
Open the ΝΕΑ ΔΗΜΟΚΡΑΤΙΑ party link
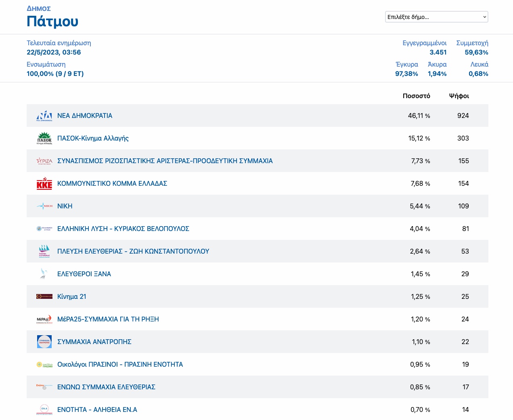[x=85, y=115]
